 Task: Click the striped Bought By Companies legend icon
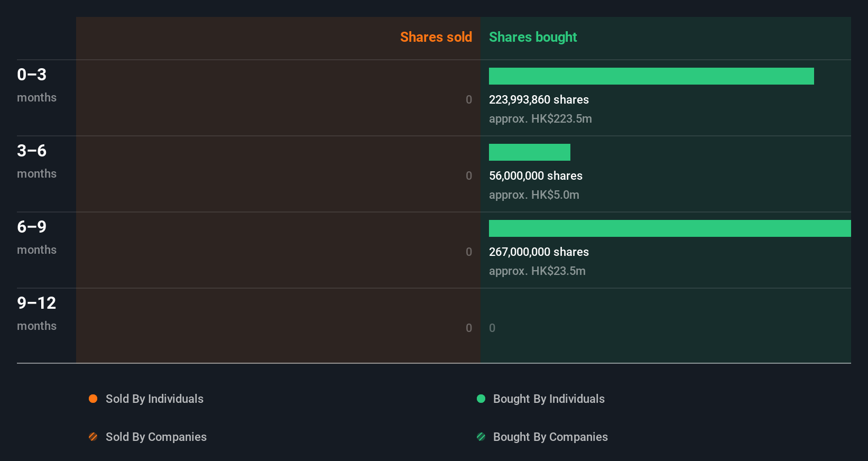coord(481,437)
